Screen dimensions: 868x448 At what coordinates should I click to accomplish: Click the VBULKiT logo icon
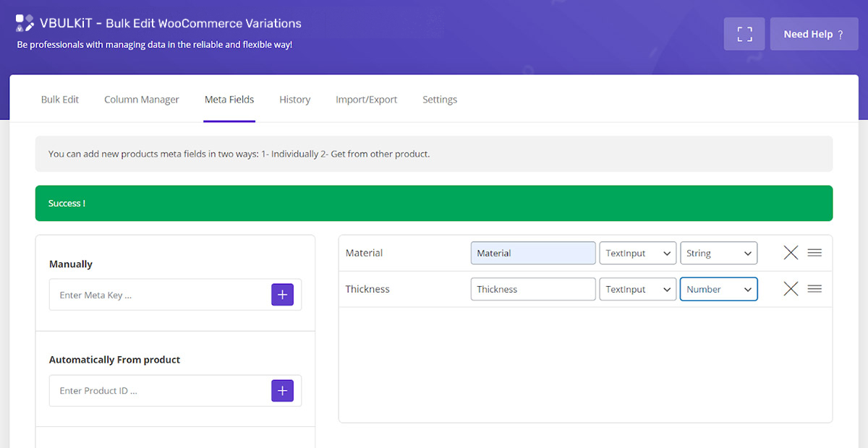pos(25,23)
